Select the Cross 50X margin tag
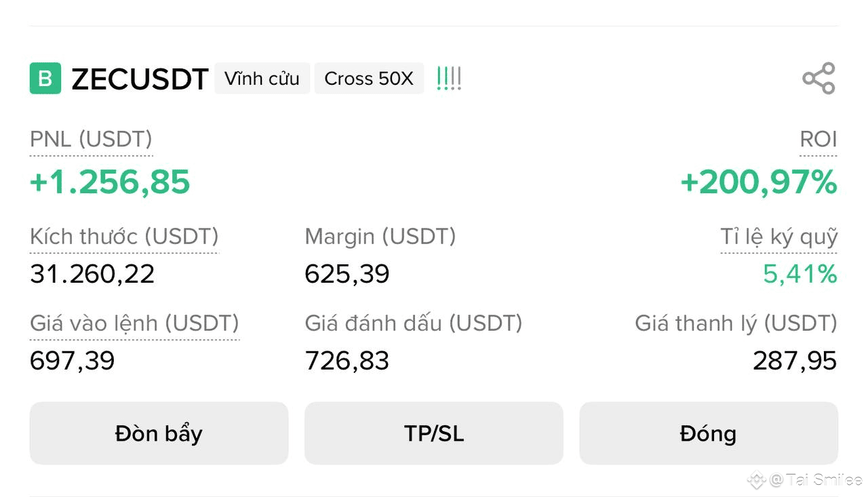Screen dimensions: 868x497 point(368,79)
